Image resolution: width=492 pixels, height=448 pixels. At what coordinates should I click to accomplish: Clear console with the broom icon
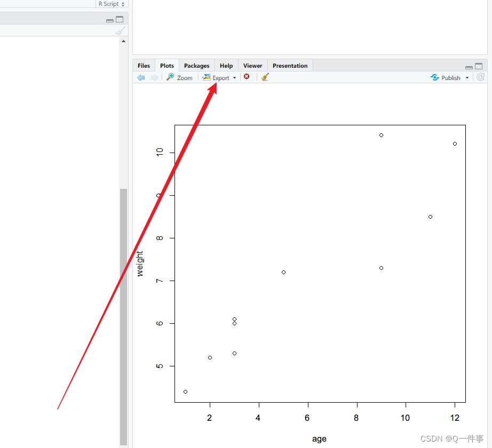coord(120,30)
